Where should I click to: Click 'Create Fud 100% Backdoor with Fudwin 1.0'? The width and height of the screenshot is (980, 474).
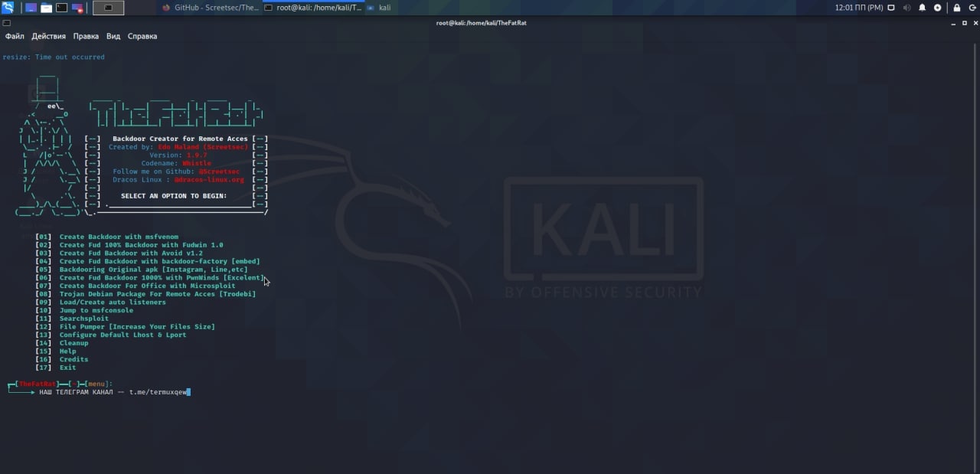tap(142, 245)
